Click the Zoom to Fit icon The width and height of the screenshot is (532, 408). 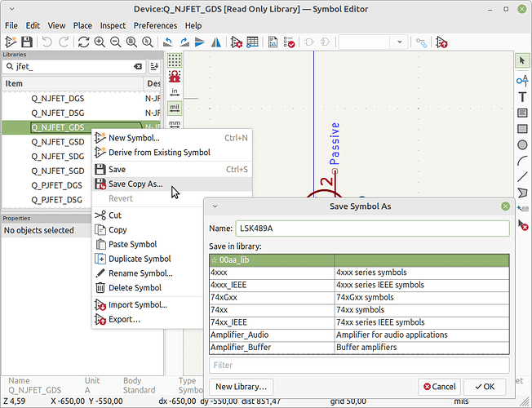pyautogui.click(x=131, y=42)
